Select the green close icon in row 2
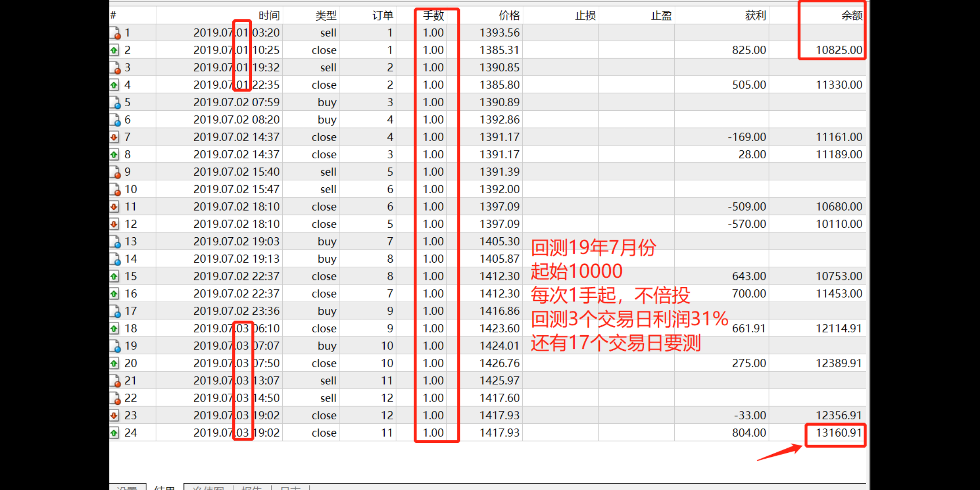Image resolution: width=980 pixels, height=490 pixels. tap(115, 50)
